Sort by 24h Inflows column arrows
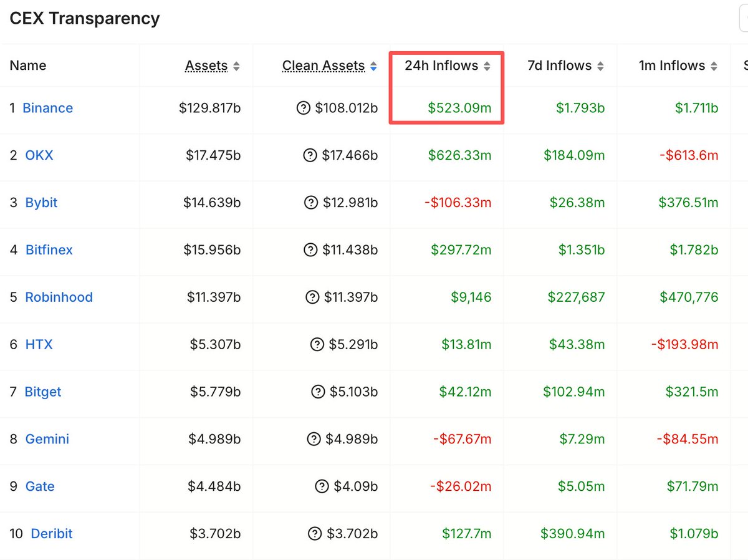 487,66
